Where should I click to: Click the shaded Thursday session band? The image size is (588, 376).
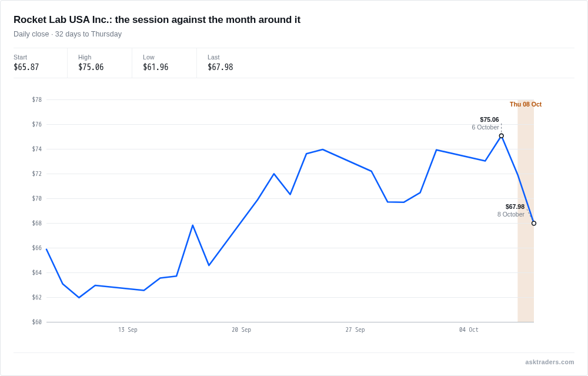[526, 211]
